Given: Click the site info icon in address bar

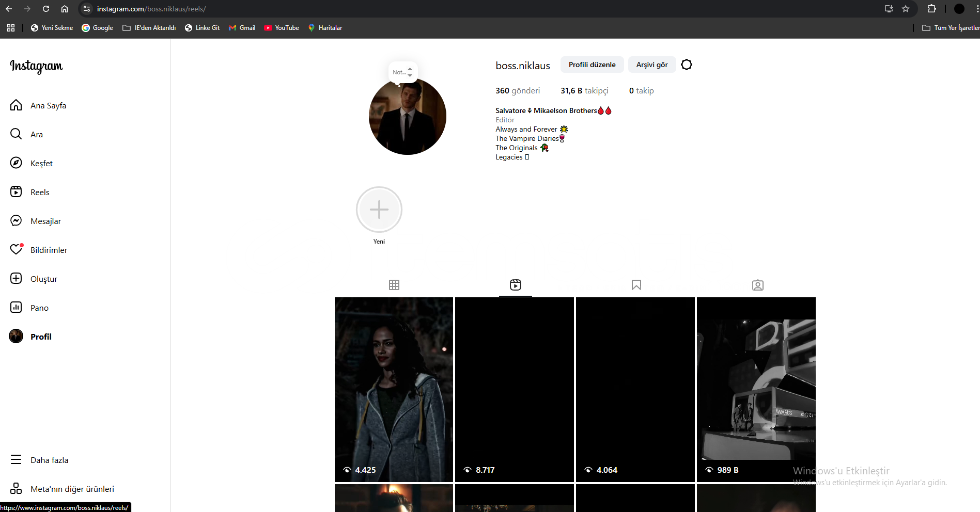Looking at the screenshot, I should (87, 9).
